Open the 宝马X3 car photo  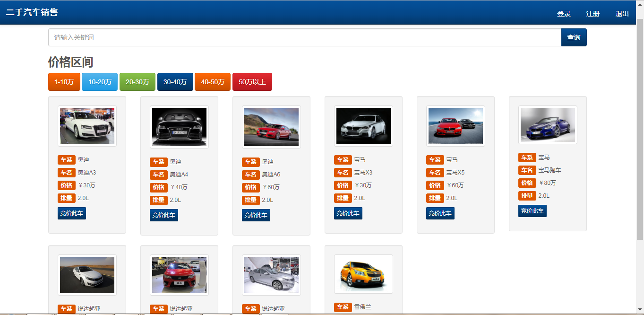[363, 126]
